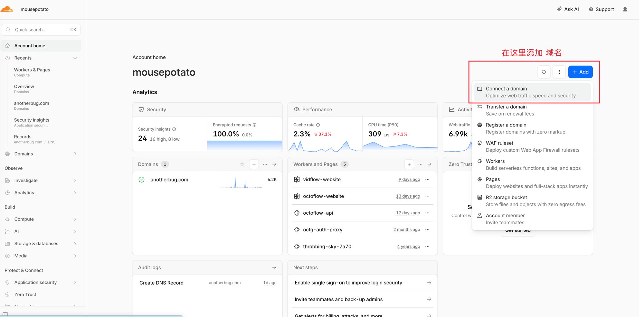Click plus icon in Workers and Pages card
This screenshot has width=644, height=317.
click(x=409, y=164)
